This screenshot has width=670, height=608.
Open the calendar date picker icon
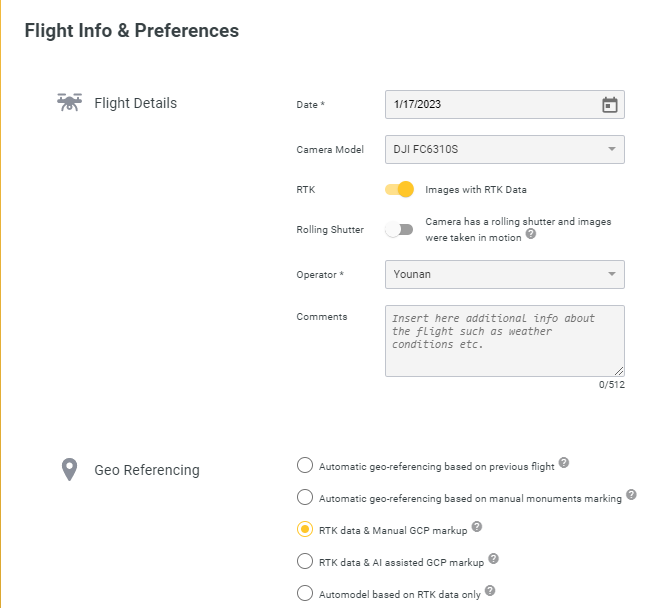pos(609,105)
